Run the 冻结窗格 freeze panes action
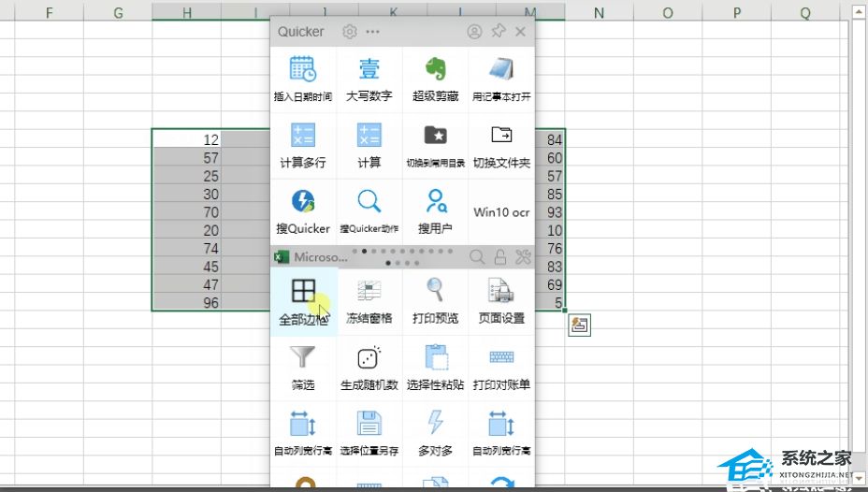Image resolution: width=868 pixels, height=492 pixels. [x=369, y=301]
